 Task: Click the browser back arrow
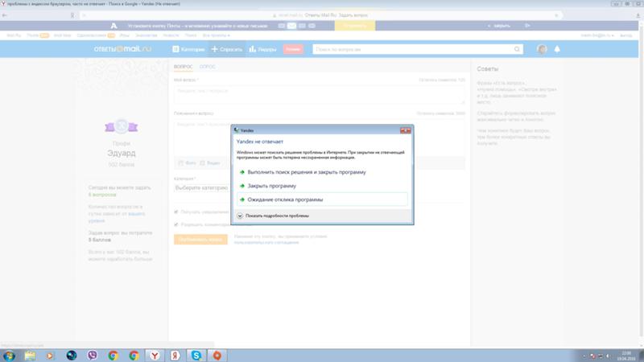tap(5, 15)
